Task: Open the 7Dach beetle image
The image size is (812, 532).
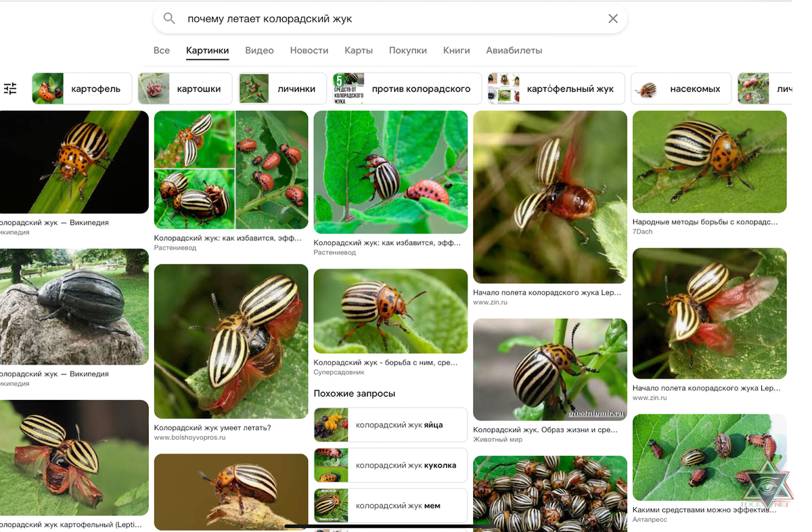Action: 709,162
